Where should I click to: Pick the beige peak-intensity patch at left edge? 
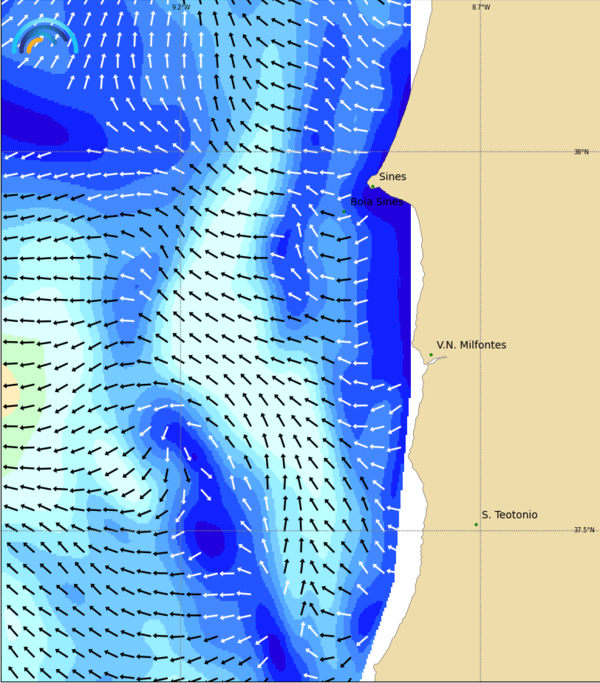click(5, 385)
